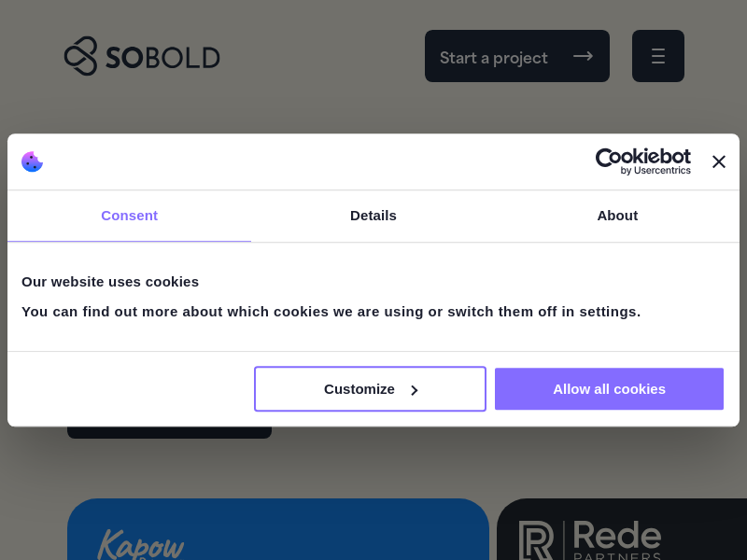Click the cookie icon in the consent banner
This screenshot has width=747, height=560.
pyautogui.click(x=33, y=161)
